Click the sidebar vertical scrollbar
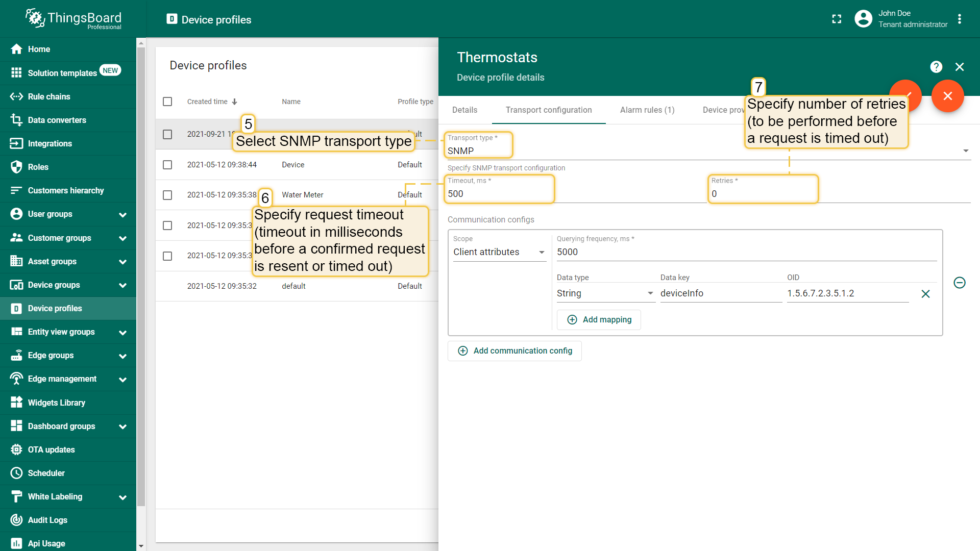 (141, 275)
